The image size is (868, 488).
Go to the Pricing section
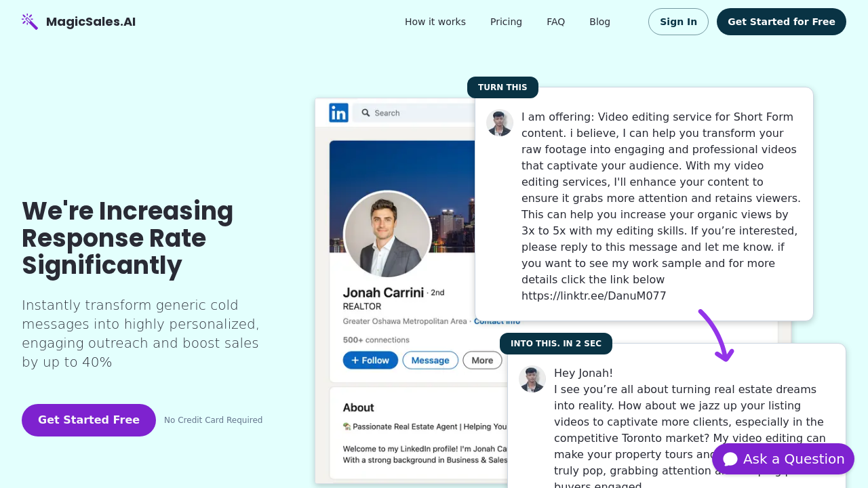tap(506, 22)
